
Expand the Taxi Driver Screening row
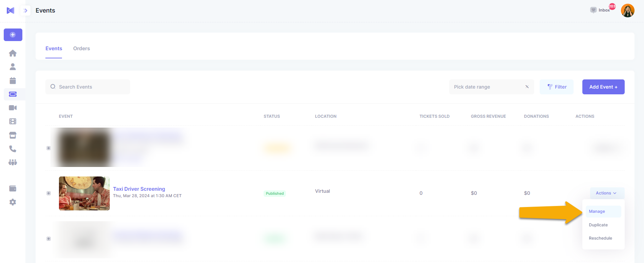click(x=48, y=193)
